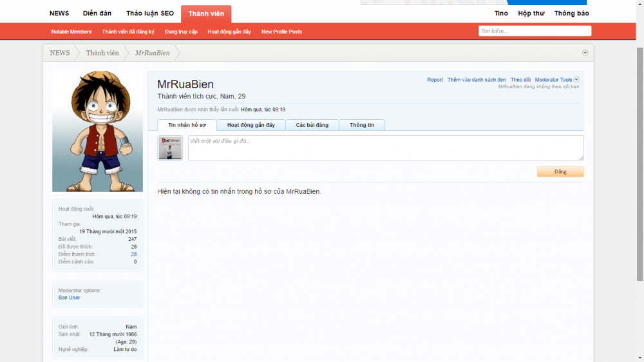Click NEWS breadcrumb
The image size is (644, 362).
point(60,53)
